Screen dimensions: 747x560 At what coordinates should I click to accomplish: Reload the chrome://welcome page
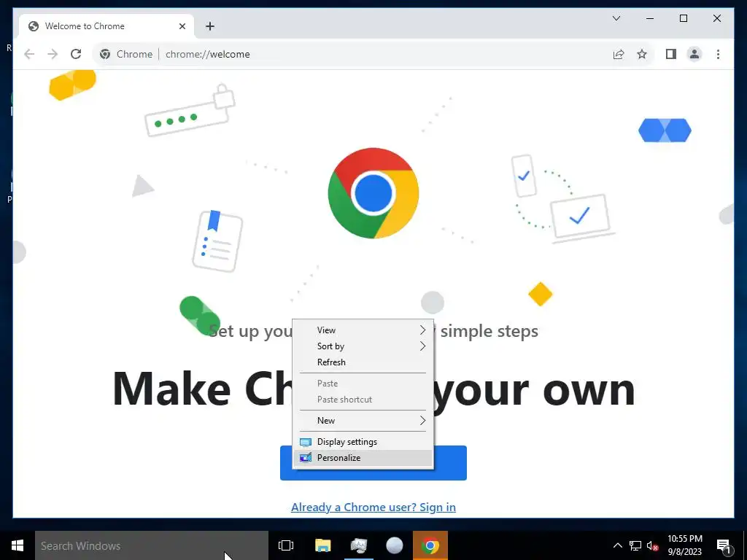coord(76,54)
